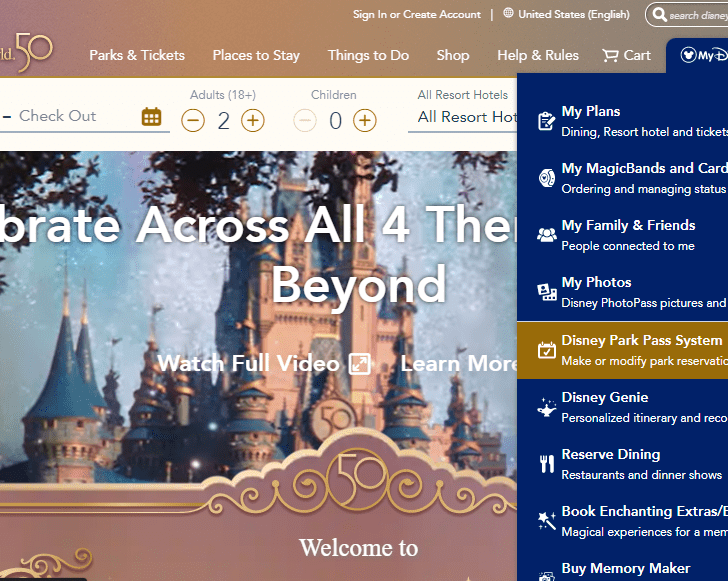Click the MagicBands wristband icon
Viewport: 728px width, 581px height.
click(x=546, y=178)
